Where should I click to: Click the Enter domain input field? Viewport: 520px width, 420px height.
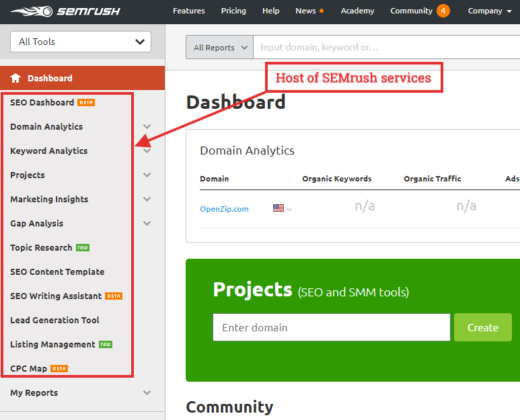click(332, 327)
